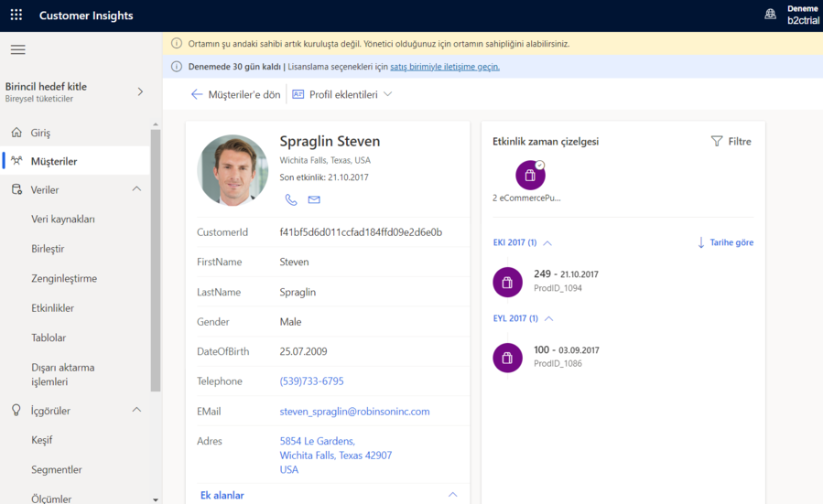Click the sidebar scroll down arrow
The height and width of the screenshot is (504, 823).
tap(156, 499)
